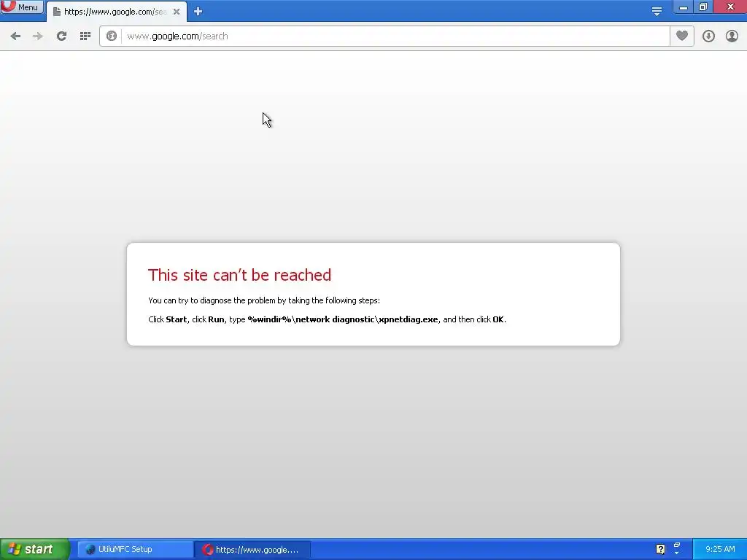
Task: Click the site info globe icon
Action: [x=112, y=36]
